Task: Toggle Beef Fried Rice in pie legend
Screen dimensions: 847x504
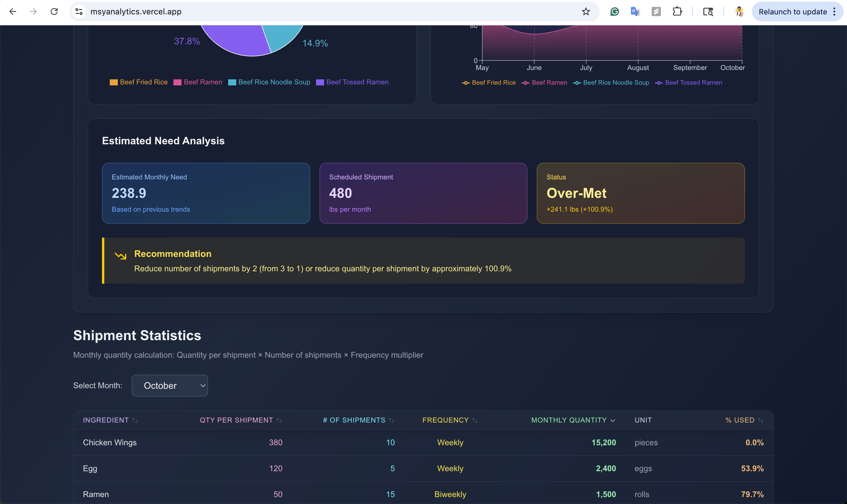Action: tap(139, 82)
